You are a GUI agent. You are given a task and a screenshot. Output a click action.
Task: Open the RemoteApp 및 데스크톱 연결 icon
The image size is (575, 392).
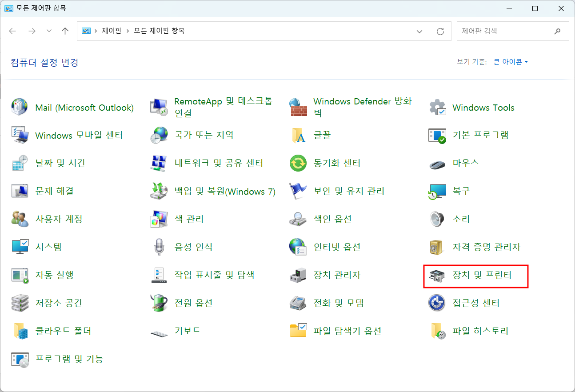pos(159,108)
